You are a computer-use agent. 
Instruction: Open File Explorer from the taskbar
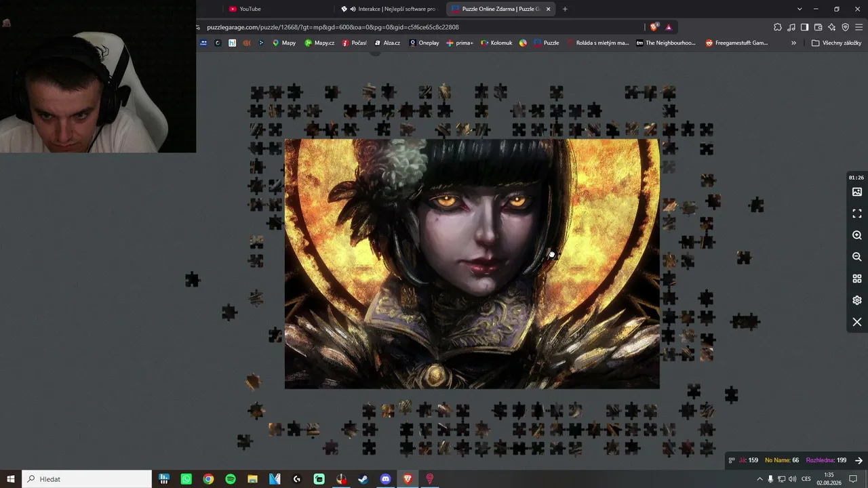[252, 479]
